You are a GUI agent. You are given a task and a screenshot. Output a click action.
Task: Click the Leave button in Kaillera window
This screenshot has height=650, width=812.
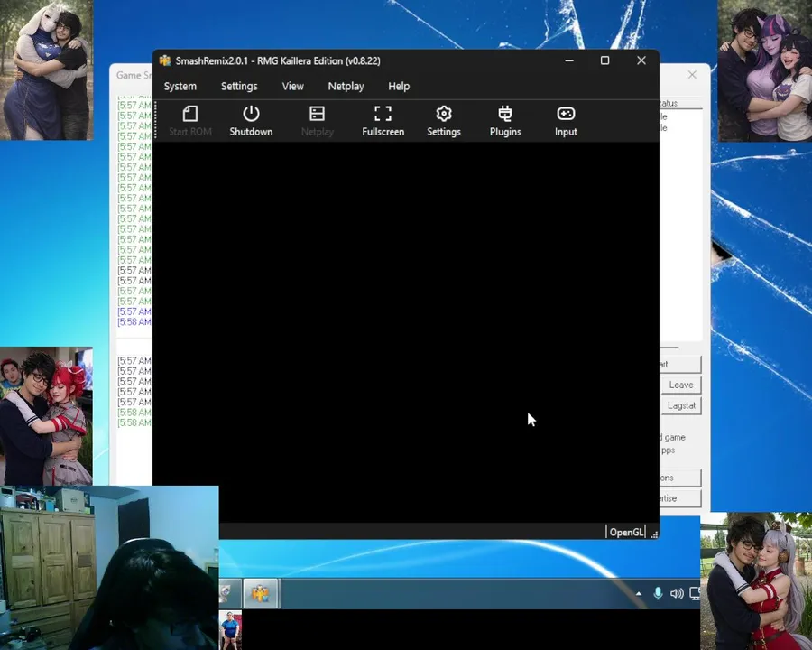click(x=680, y=385)
